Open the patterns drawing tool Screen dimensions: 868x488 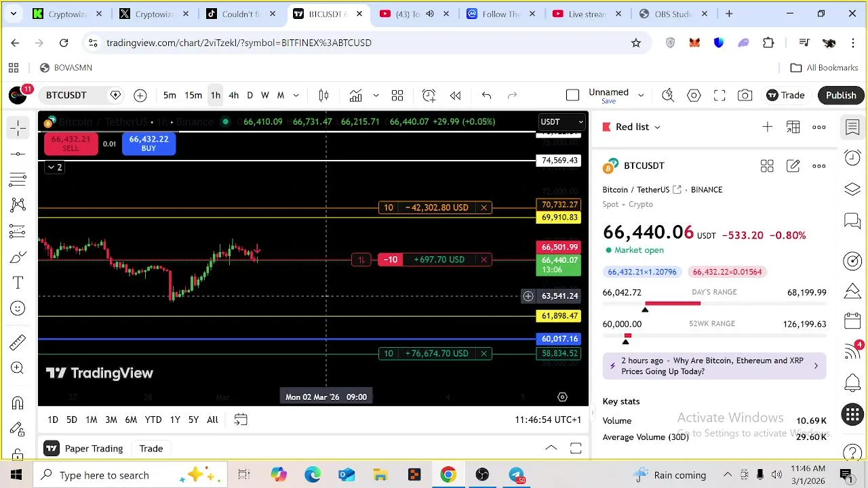pyautogui.click(x=18, y=205)
